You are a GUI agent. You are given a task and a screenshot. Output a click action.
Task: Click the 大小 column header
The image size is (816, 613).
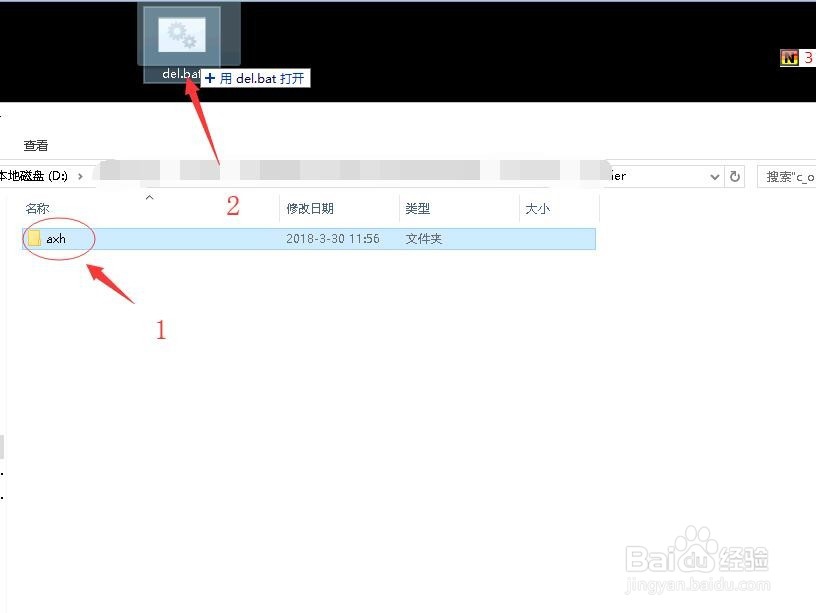pos(537,208)
